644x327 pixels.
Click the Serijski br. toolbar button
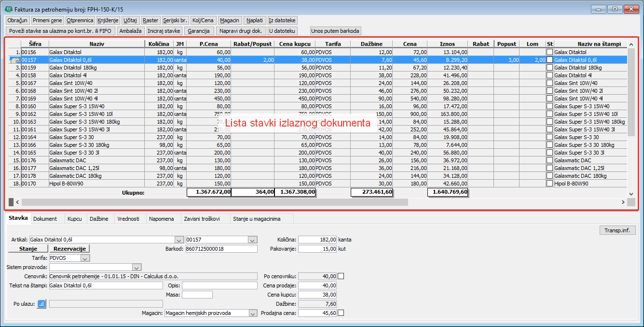(175, 20)
